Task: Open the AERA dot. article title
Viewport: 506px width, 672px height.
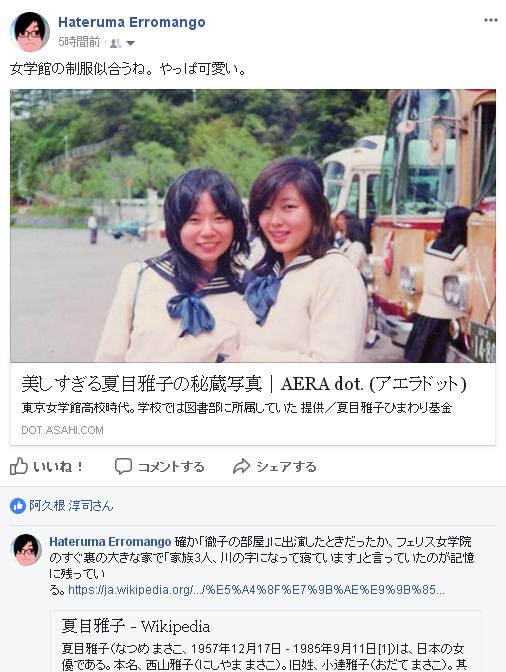Action: pyautogui.click(x=244, y=384)
